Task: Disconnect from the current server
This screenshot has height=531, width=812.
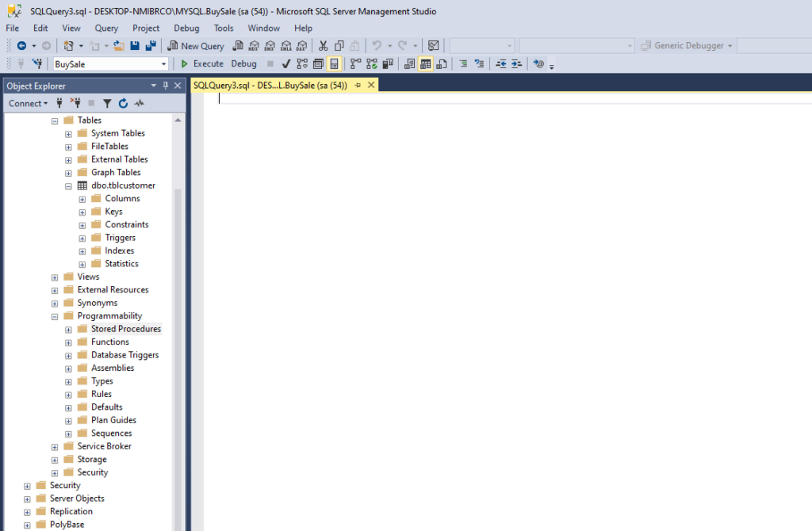Action: pos(75,103)
